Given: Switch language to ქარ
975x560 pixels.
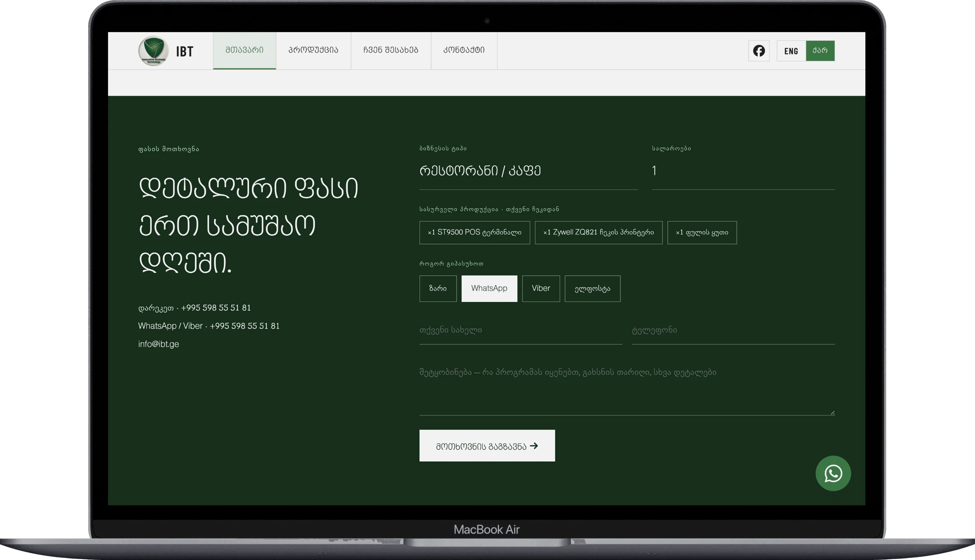Looking at the screenshot, I should click(820, 51).
